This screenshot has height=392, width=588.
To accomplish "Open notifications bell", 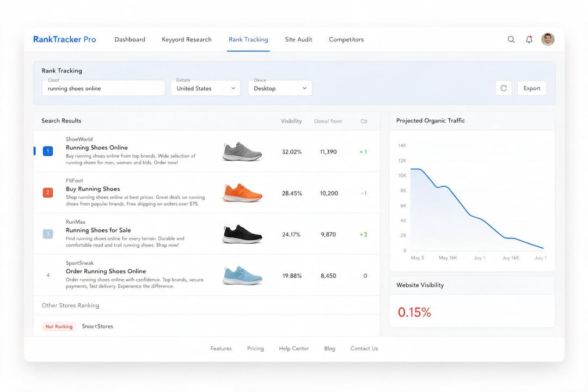I will click(x=529, y=39).
